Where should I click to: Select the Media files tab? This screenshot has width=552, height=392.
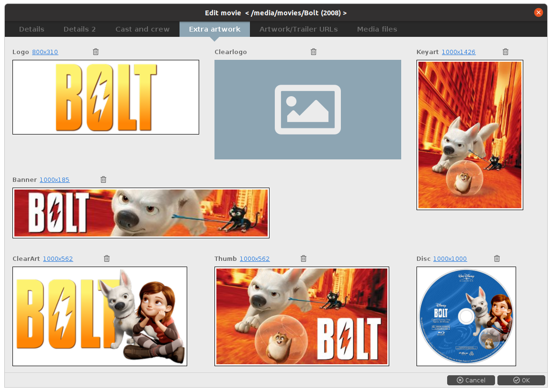coord(377,29)
